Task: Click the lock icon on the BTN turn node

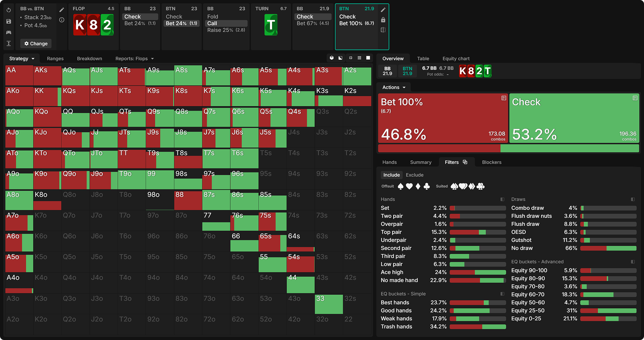Action: (x=383, y=20)
